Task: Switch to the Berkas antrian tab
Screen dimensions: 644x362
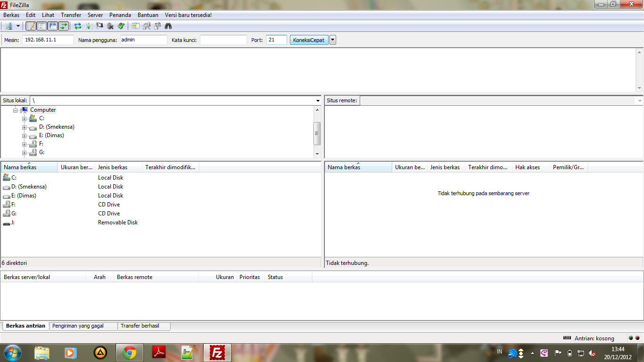Action: (x=25, y=326)
